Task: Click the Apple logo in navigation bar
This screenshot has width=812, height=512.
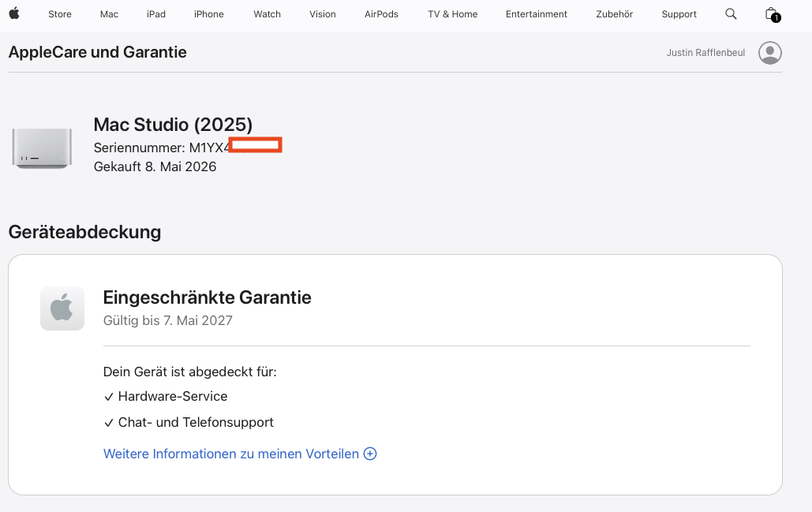Action: click(x=14, y=13)
